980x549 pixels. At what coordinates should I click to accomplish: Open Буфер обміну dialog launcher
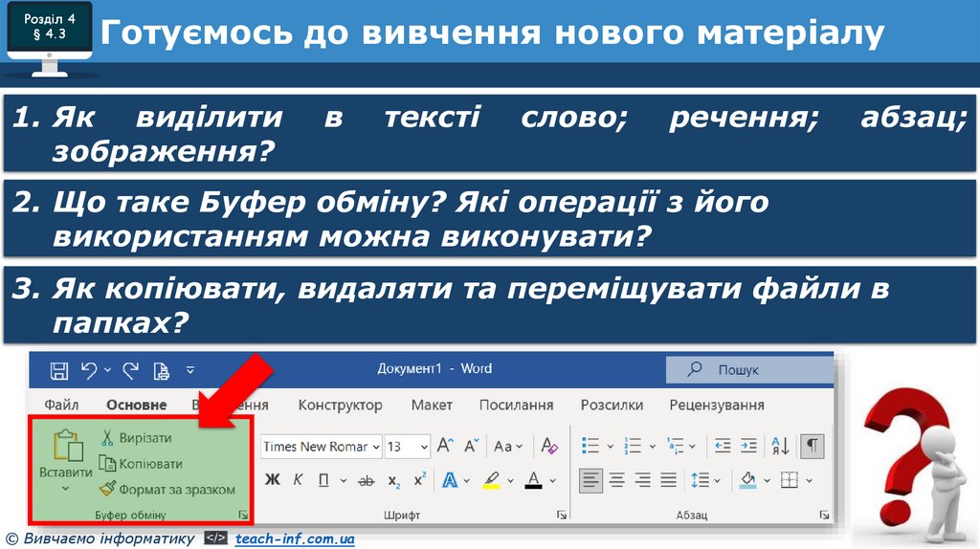click(242, 515)
